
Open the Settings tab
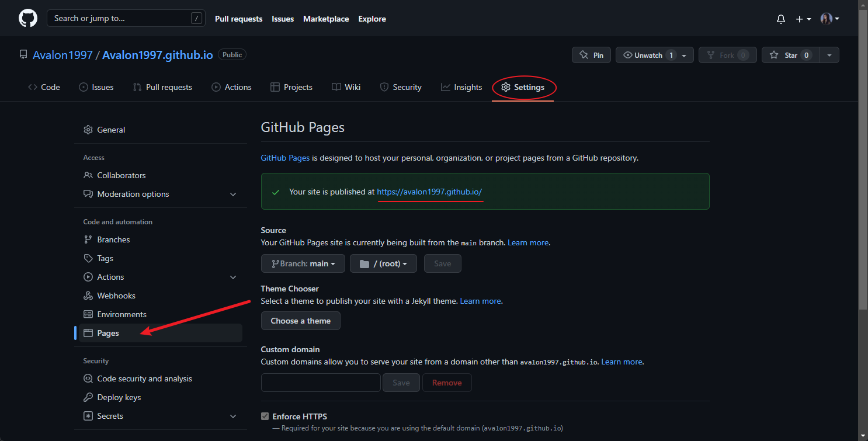pos(523,87)
